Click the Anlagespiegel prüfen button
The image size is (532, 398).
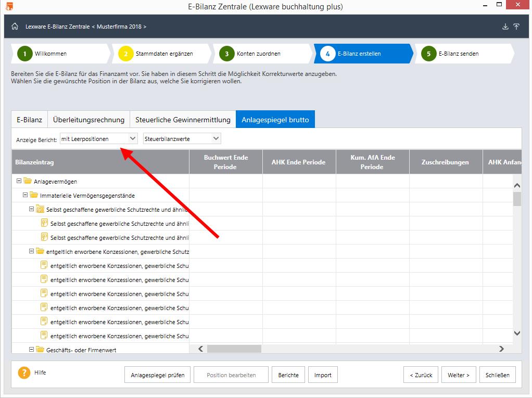click(157, 375)
